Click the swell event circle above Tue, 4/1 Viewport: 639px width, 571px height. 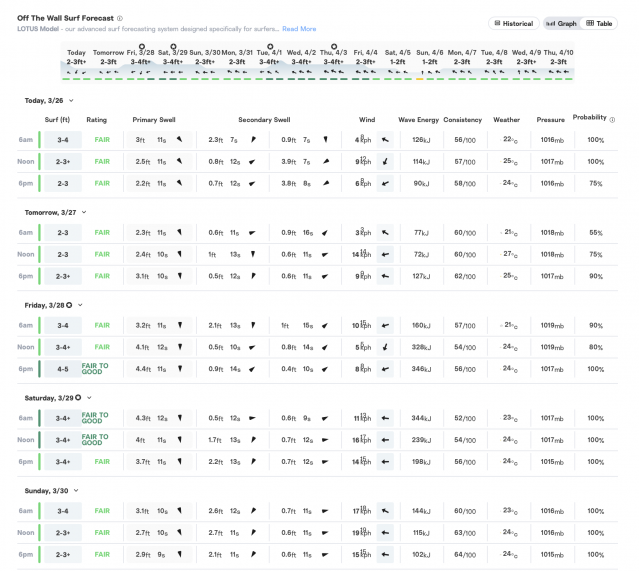270,46
